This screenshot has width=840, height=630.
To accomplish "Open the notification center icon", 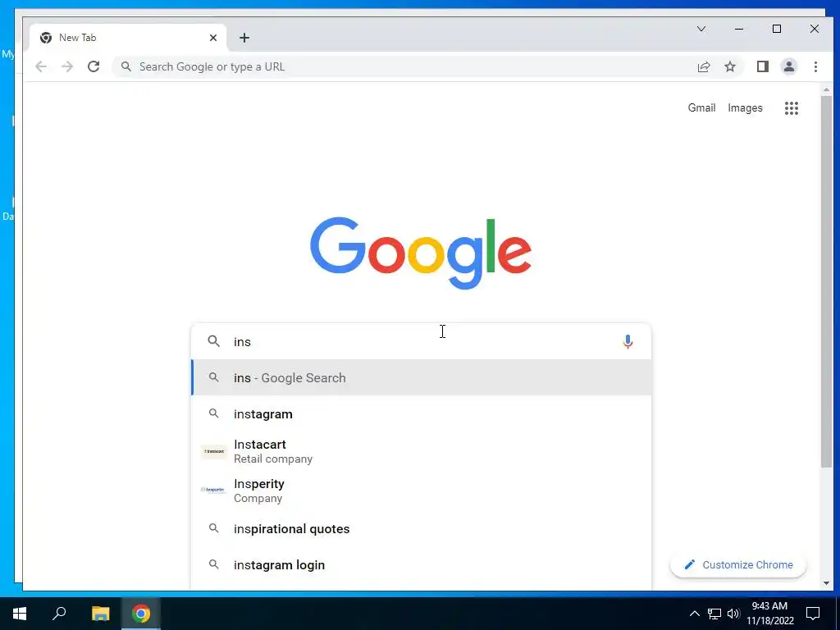I will [813, 614].
